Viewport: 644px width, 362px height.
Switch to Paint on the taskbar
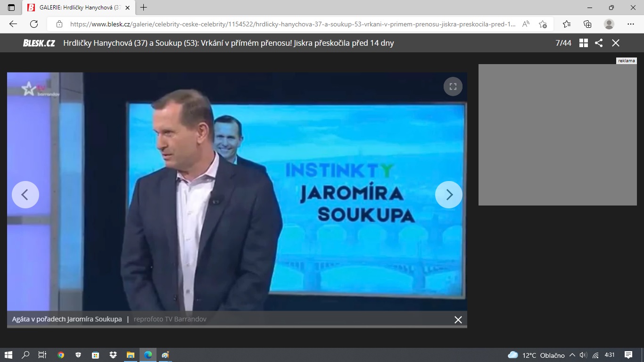(165, 355)
